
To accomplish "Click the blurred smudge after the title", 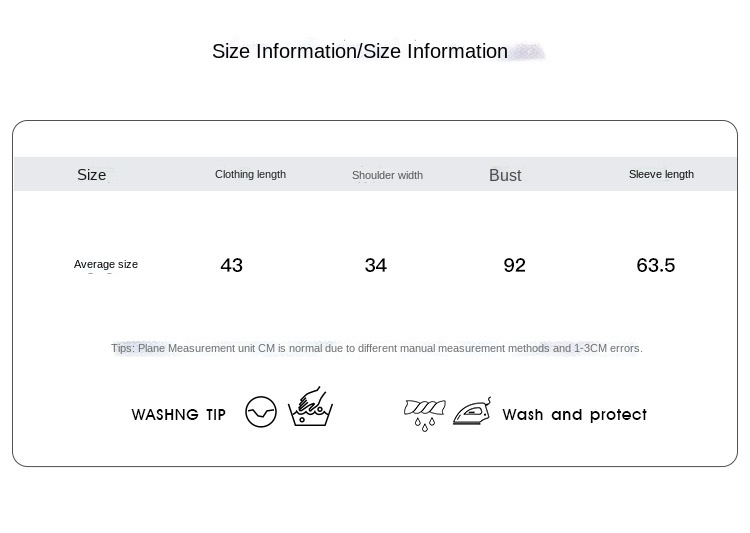I will point(527,51).
